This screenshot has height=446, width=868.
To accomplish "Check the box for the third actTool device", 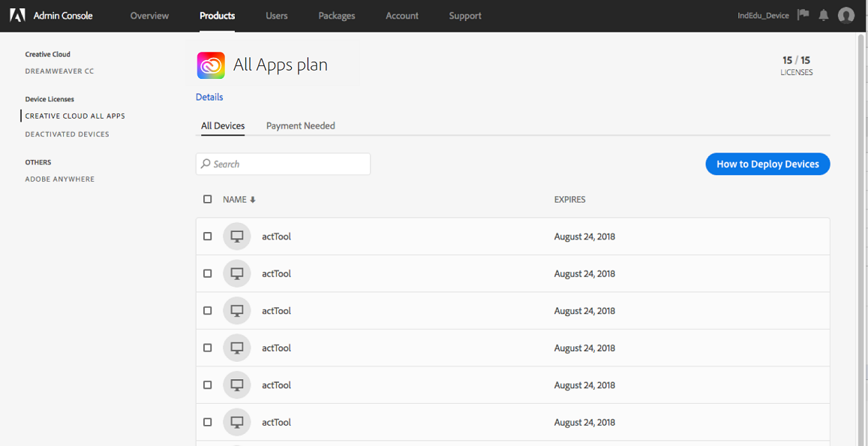I will pyautogui.click(x=208, y=311).
